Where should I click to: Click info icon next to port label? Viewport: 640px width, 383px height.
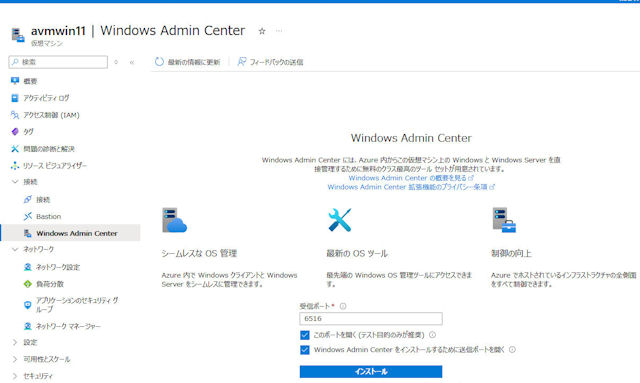[343, 306]
